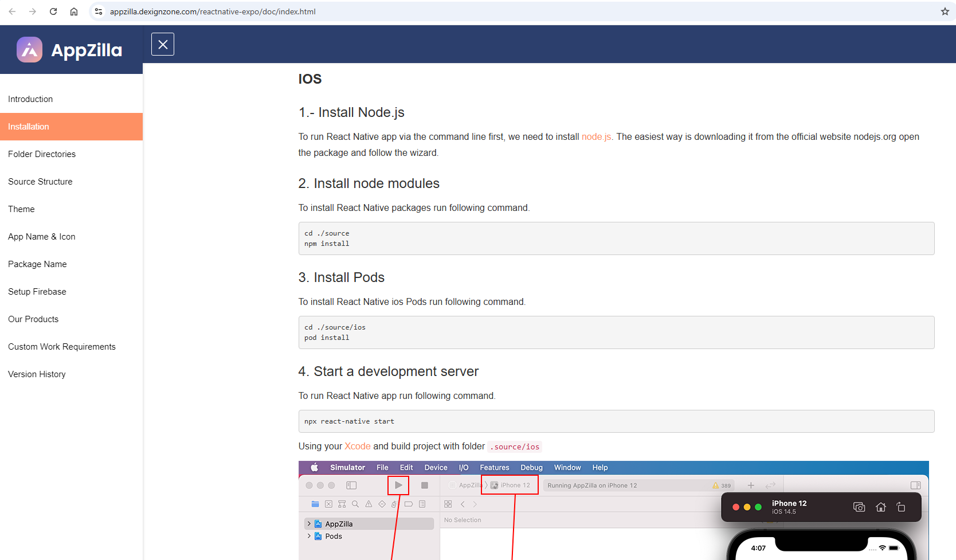Click the AppZilla logo
Image resolution: width=956 pixels, height=560 pixels.
tap(69, 50)
